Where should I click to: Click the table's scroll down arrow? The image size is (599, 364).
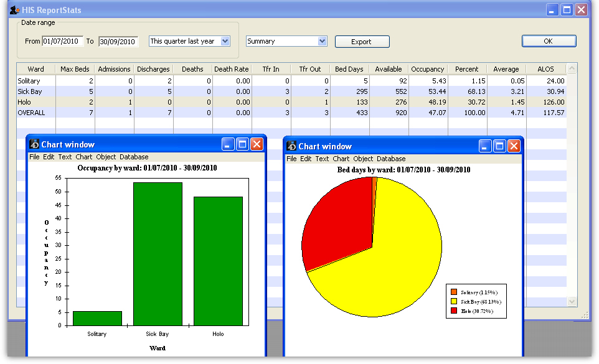click(573, 301)
